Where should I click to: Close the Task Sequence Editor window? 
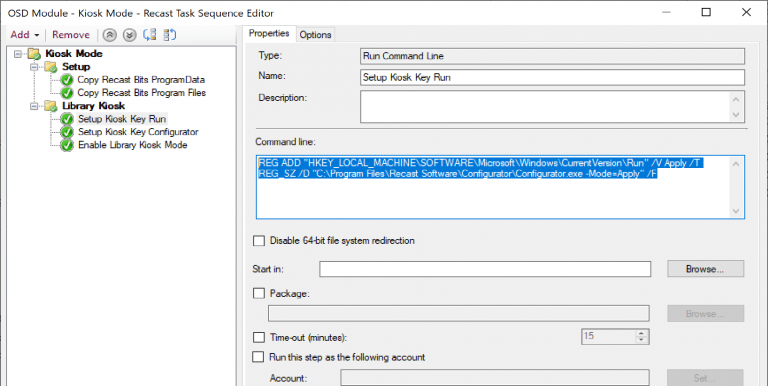click(x=746, y=12)
